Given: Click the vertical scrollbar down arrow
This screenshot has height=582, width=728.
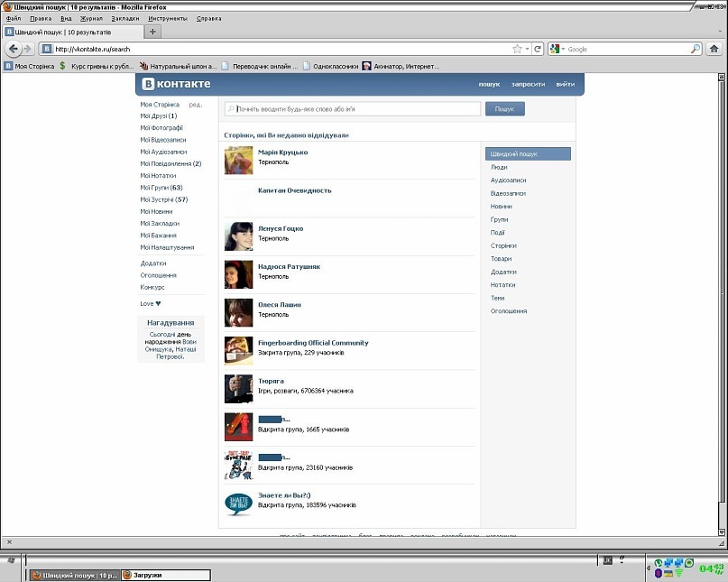Looking at the screenshot, I should (722, 531).
